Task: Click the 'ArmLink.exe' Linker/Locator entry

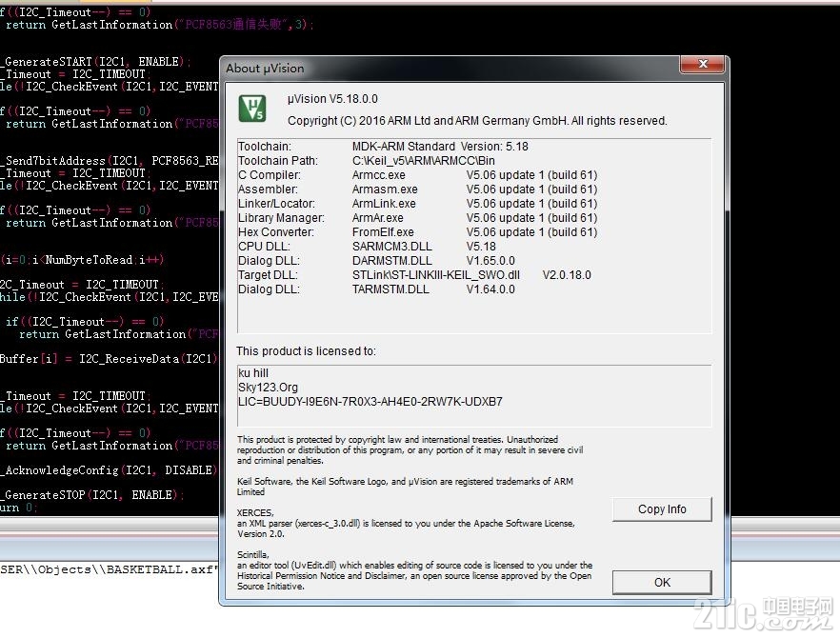Action: [x=384, y=204]
